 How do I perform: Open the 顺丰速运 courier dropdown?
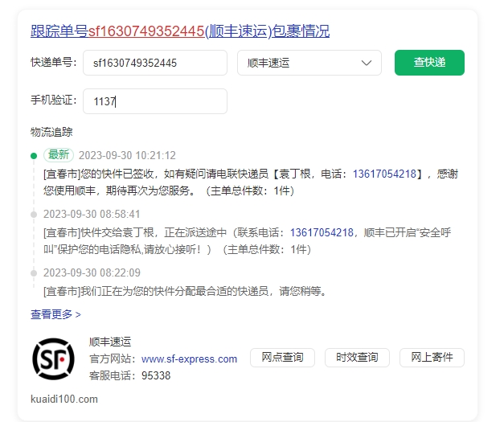pyautogui.click(x=309, y=63)
